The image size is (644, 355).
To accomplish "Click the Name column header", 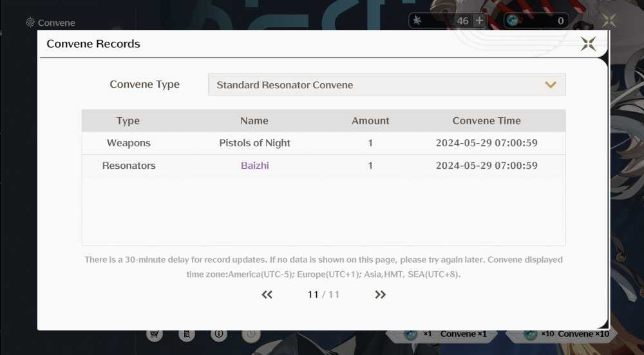I will click(254, 120).
